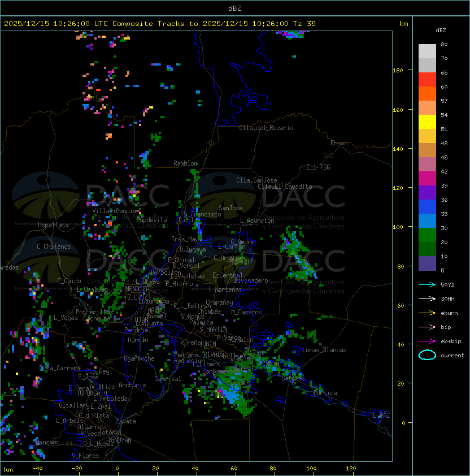Click the cyan 'current' ellipse legend icon
470x476 pixels.
pos(427,355)
